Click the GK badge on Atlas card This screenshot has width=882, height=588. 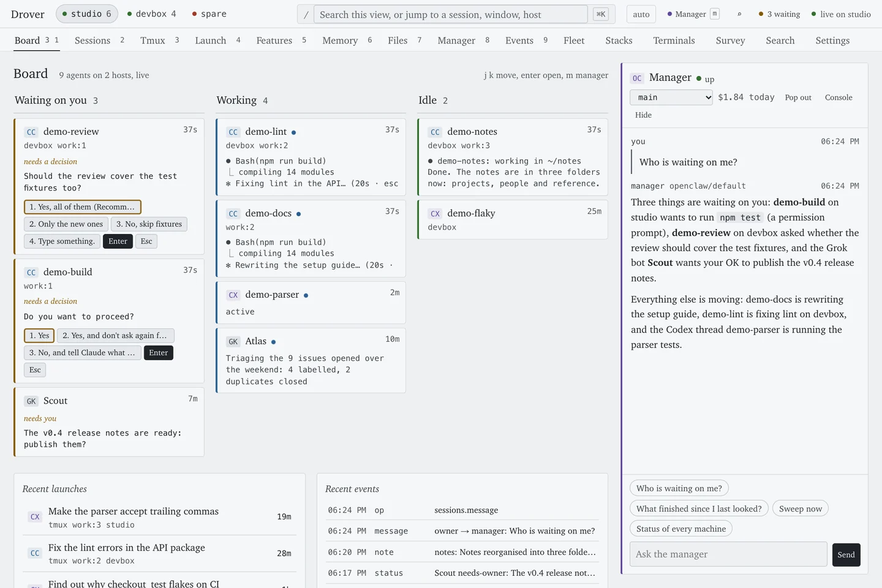[233, 342]
